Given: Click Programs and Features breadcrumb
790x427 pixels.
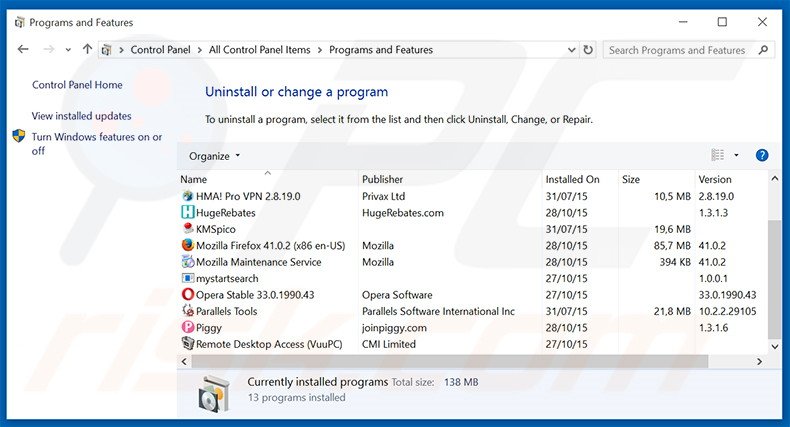Looking at the screenshot, I should (381, 50).
